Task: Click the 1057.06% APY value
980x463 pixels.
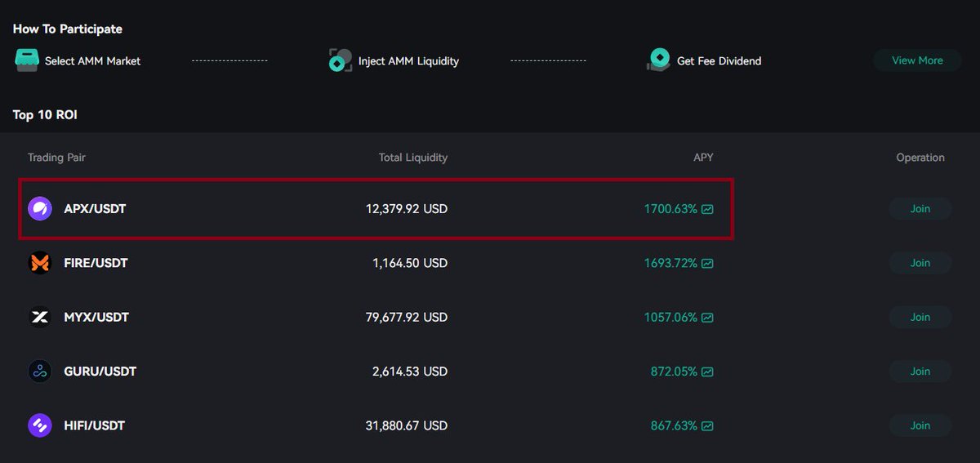Action: pos(670,317)
